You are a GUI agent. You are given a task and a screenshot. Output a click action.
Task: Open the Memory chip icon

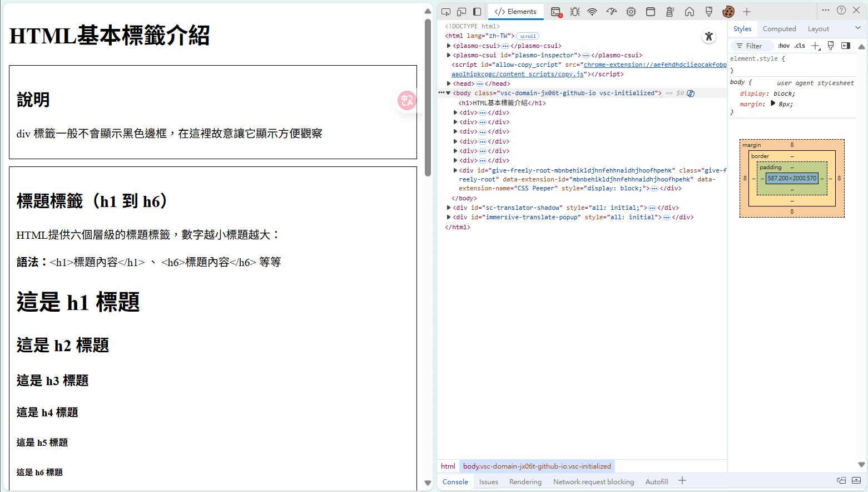tap(631, 12)
